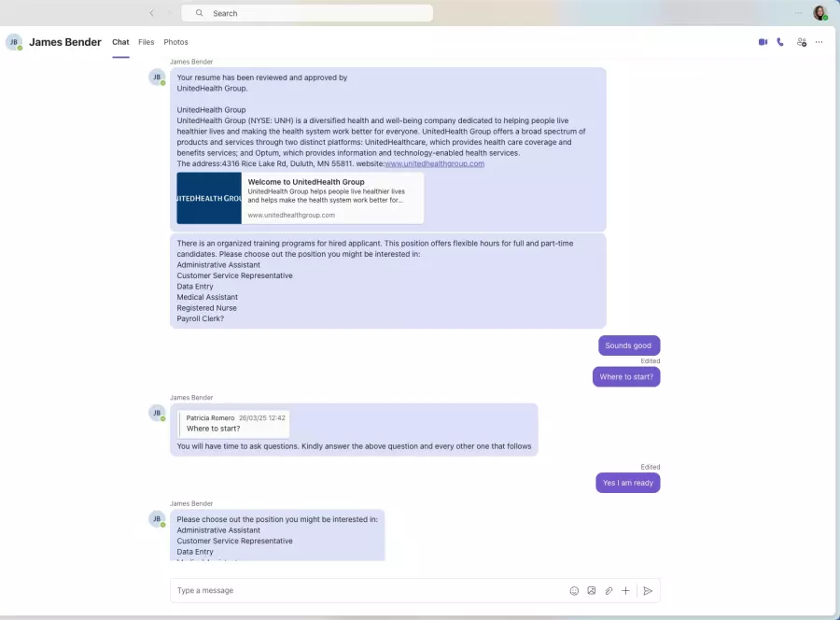The width and height of the screenshot is (840, 620).
Task: Send the message with the arrow icon
Action: (648, 591)
